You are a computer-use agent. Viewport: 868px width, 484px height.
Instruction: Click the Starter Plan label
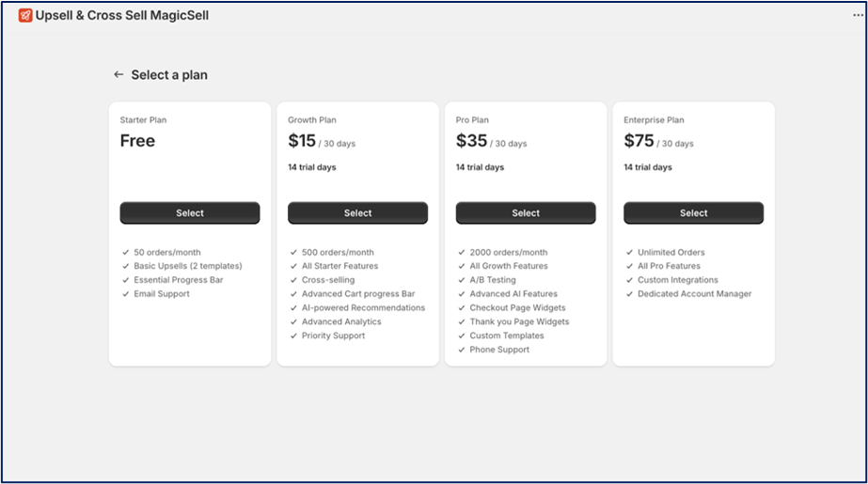click(x=143, y=120)
